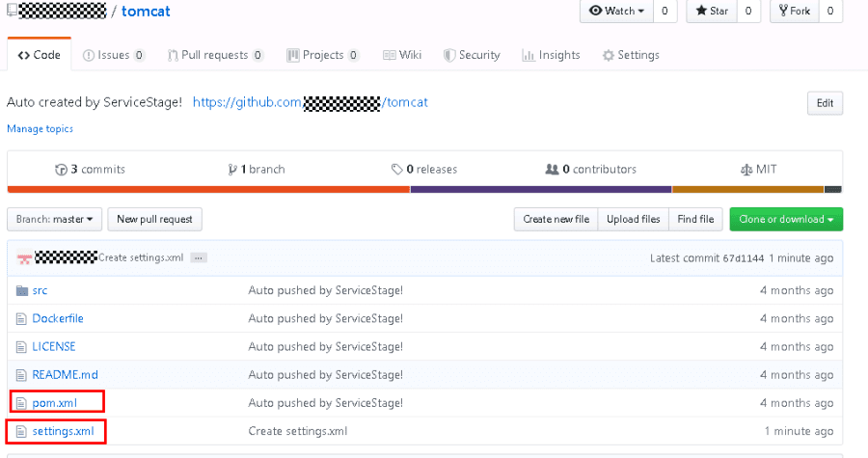Open the Security tab
868x458 pixels.
pyautogui.click(x=472, y=55)
